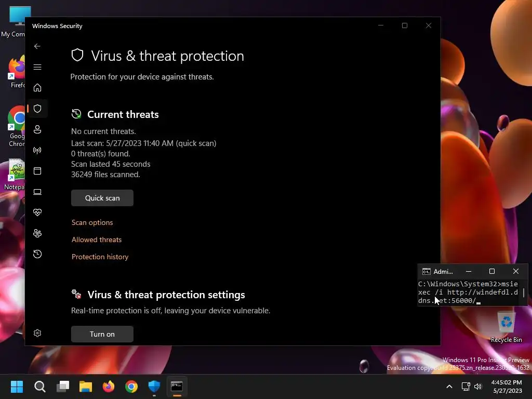Select the Firefox desktop shortcut
This screenshot has height=399, width=532.
tap(16, 72)
